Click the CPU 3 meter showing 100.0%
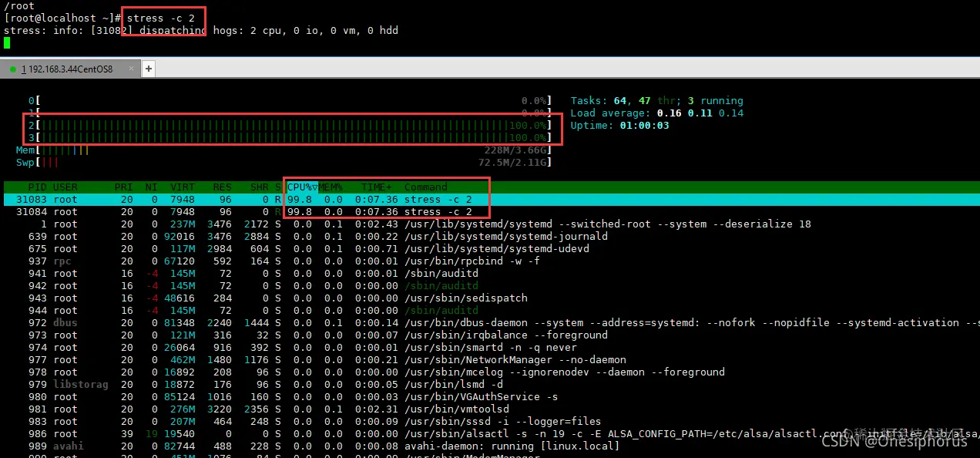Viewport: 980px width, 458px height. [x=290, y=137]
